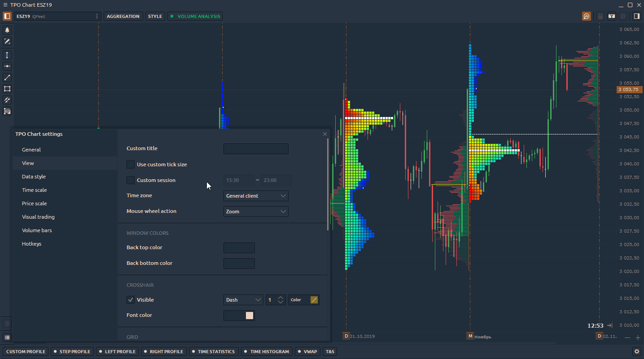Toggle the orange left-panel icon beside ESZ19
The width and height of the screenshot is (644, 359).
pyautogui.click(x=7, y=16)
